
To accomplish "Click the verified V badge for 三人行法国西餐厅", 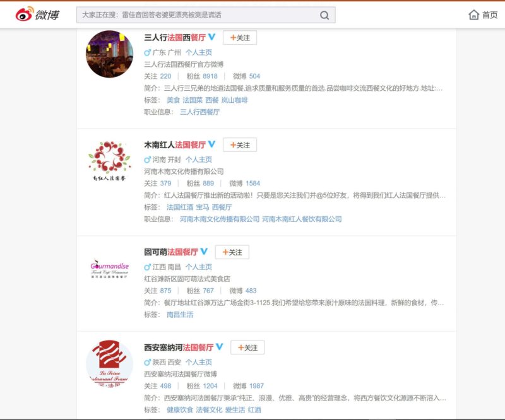I will click(x=211, y=37).
